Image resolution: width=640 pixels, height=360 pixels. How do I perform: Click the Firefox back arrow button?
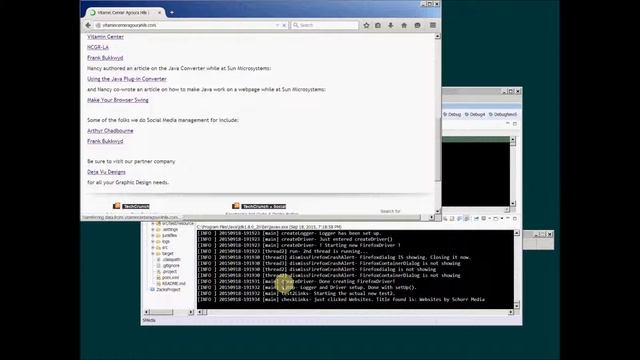pos(88,25)
